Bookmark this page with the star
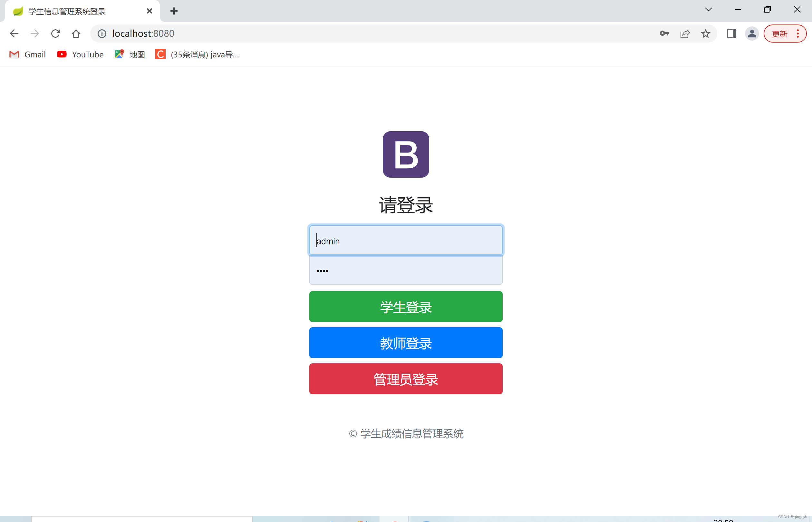The image size is (812, 522). tap(705, 34)
